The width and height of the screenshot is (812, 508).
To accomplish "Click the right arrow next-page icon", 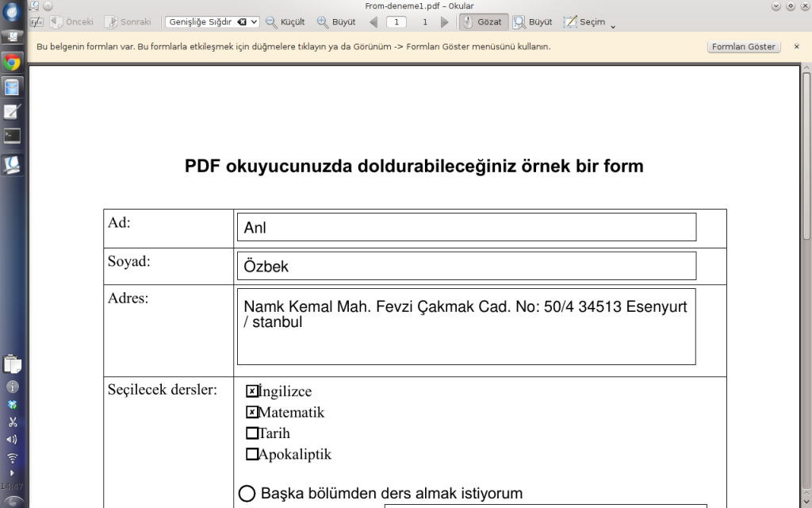I will pyautogui.click(x=444, y=21).
